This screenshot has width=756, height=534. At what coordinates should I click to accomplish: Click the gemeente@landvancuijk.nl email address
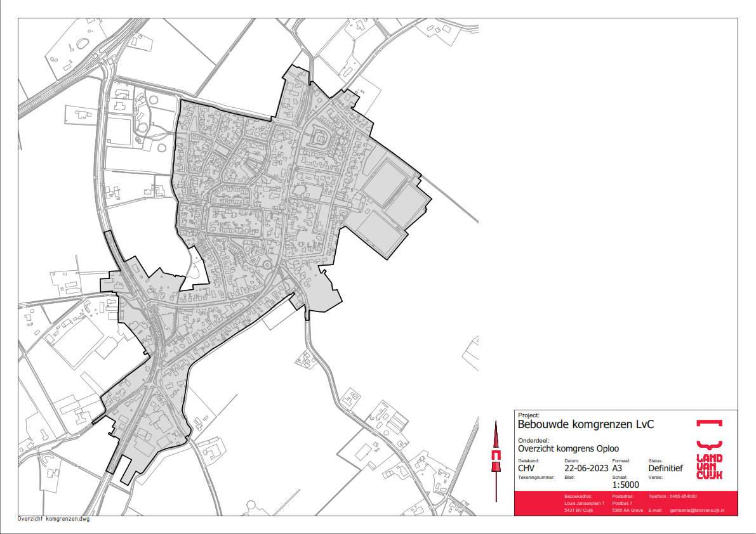point(697,510)
